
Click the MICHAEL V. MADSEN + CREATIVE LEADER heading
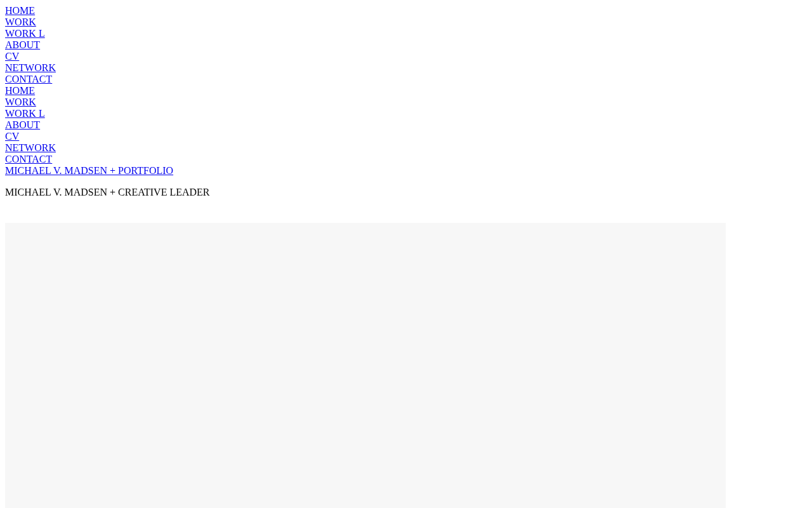107,192
